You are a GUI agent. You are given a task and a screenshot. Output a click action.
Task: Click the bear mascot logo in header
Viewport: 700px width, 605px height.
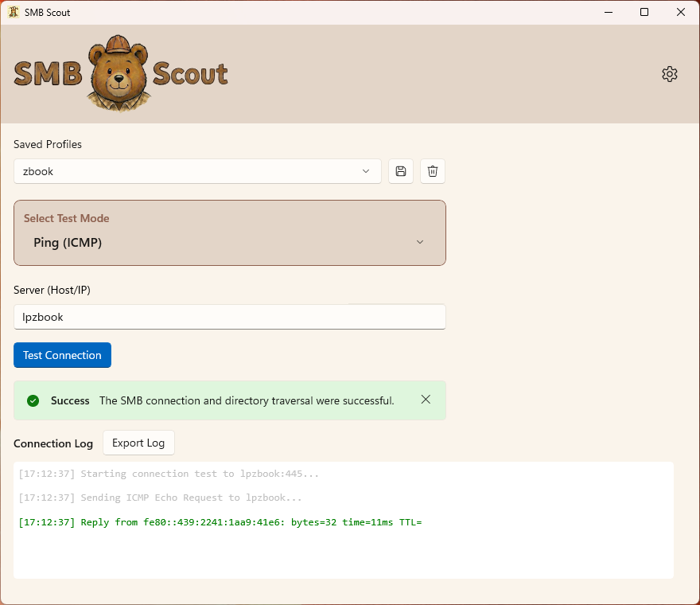(x=119, y=73)
